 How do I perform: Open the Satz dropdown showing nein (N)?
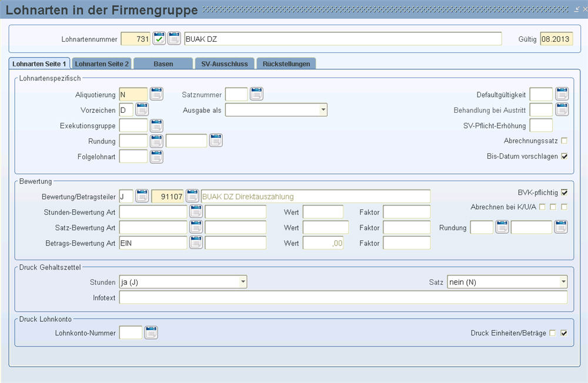[563, 283]
